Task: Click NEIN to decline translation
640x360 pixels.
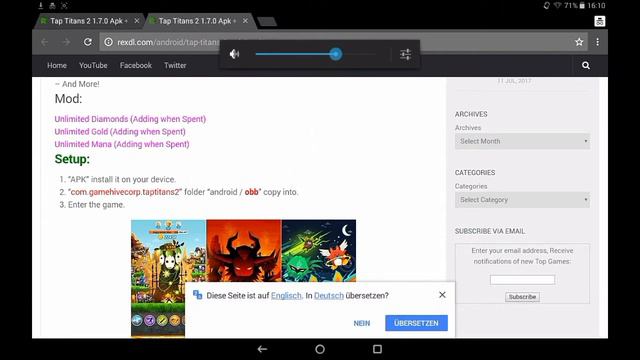Action: click(362, 323)
